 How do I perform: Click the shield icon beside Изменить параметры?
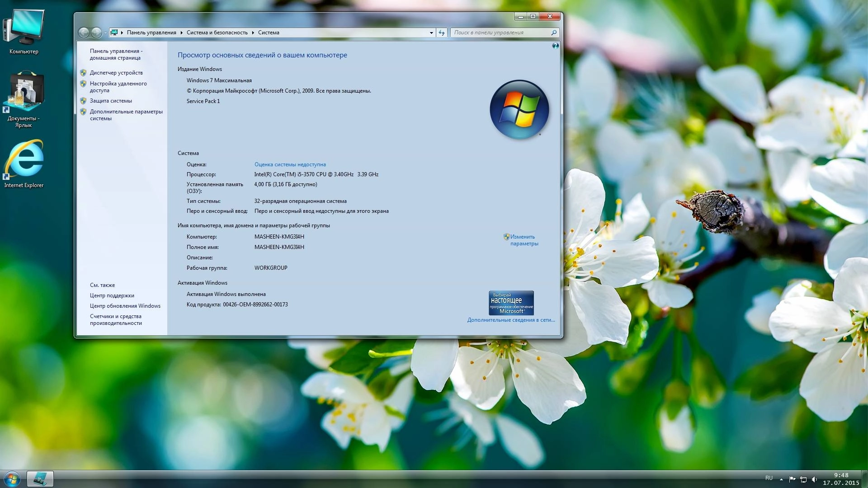coord(506,237)
